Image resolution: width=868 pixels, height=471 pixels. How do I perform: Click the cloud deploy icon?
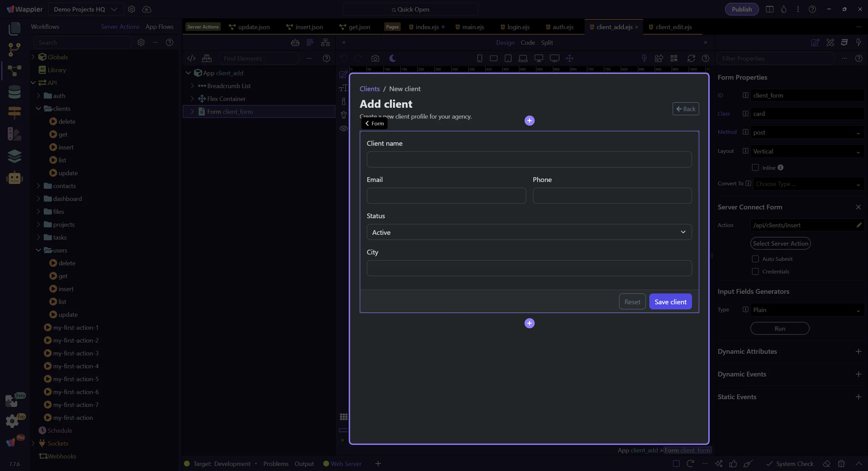pos(146,9)
